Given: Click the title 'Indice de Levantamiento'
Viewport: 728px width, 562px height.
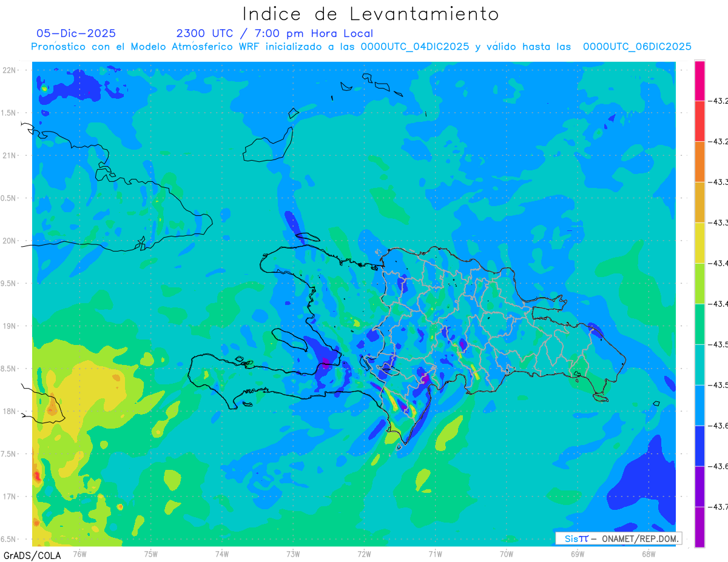Looking at the screenshot, I should pos(371,13).
